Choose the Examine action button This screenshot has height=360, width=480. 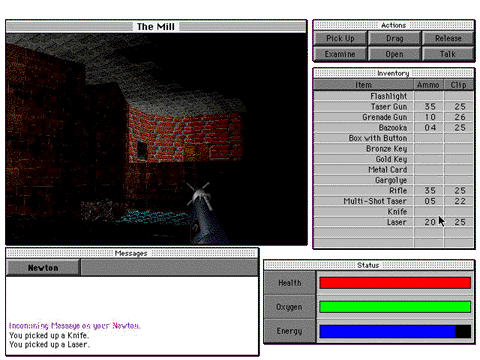[x=340, y=54]
